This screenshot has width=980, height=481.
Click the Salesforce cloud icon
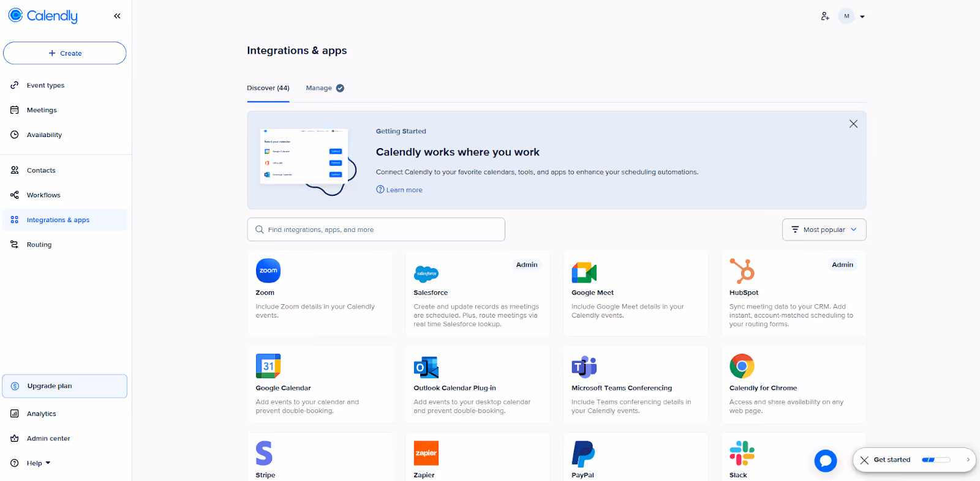click(x=426, y=274)
